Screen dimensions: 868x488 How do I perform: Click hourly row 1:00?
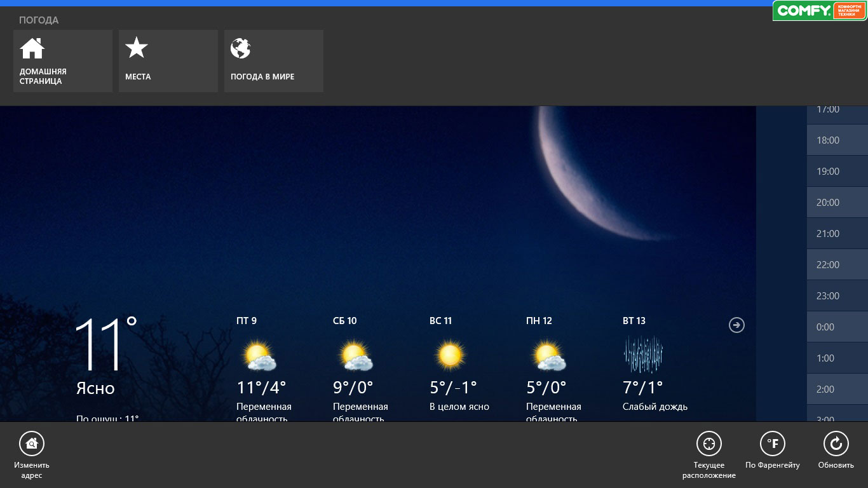pyautogui.click(x=837, y=358)
